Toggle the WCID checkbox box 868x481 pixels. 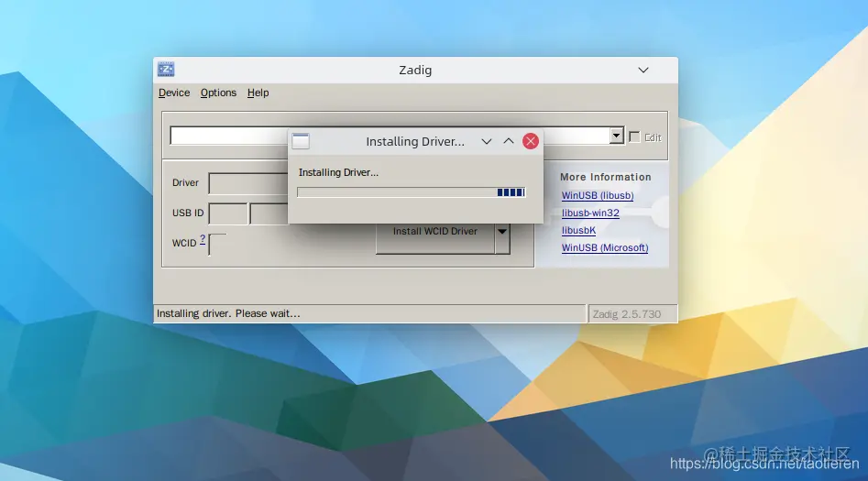point(217,244)
